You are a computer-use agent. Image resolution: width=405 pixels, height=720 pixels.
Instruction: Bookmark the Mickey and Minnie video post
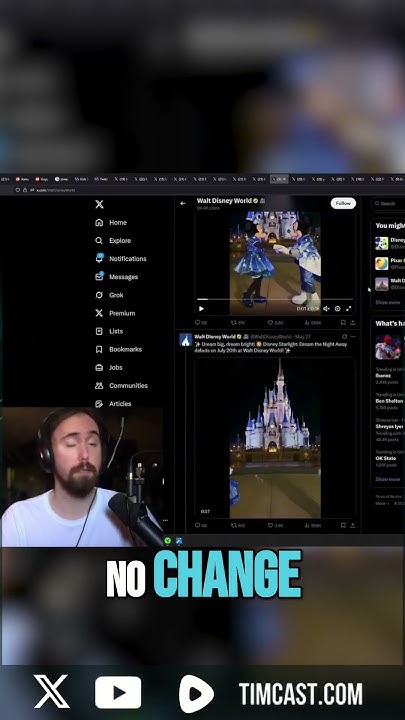click(343, 323)
